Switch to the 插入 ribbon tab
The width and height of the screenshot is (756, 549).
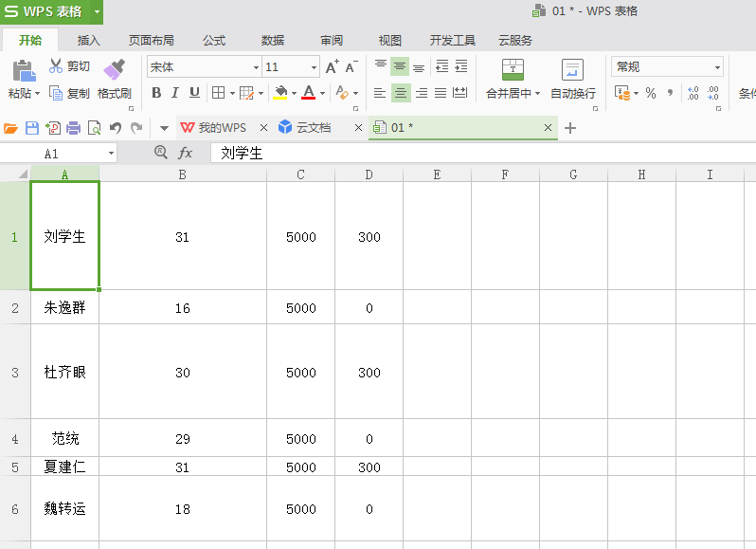pos(89,41)
